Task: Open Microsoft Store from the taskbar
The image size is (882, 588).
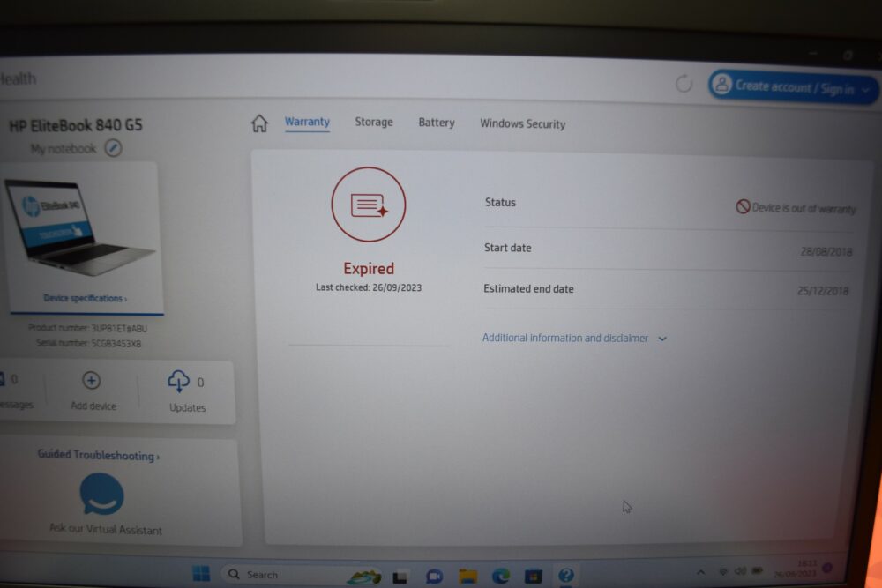Action: tap(534, 576)
